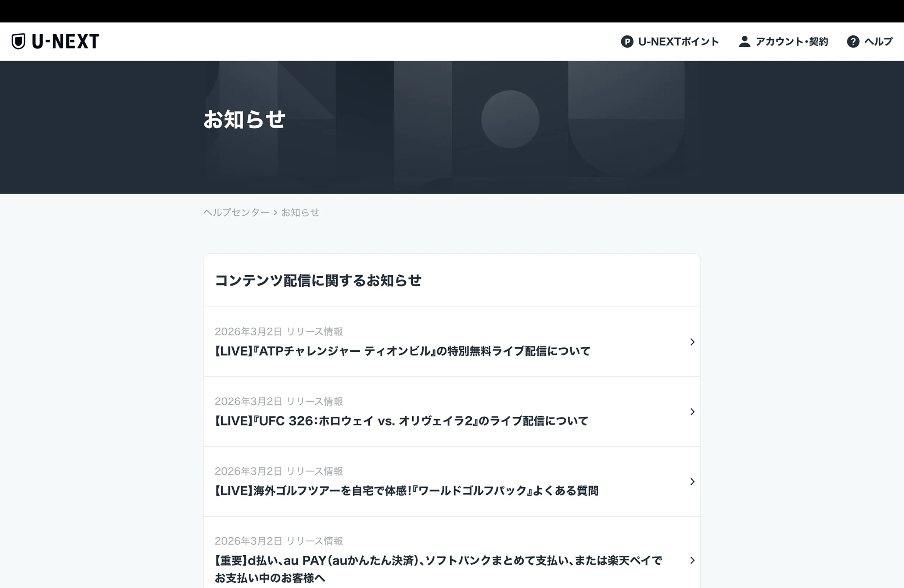Click the U-NEXT wordmark in header
904x588 pixels.
[x=65, y=42]
